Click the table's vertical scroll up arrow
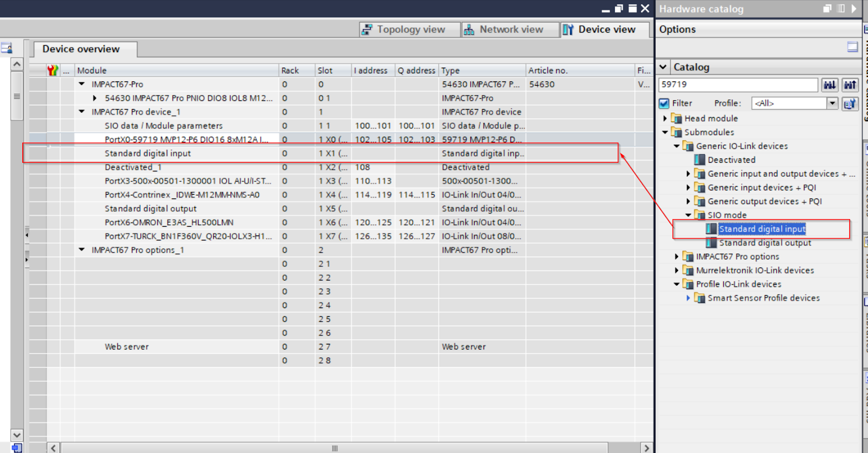 (17, 65)
